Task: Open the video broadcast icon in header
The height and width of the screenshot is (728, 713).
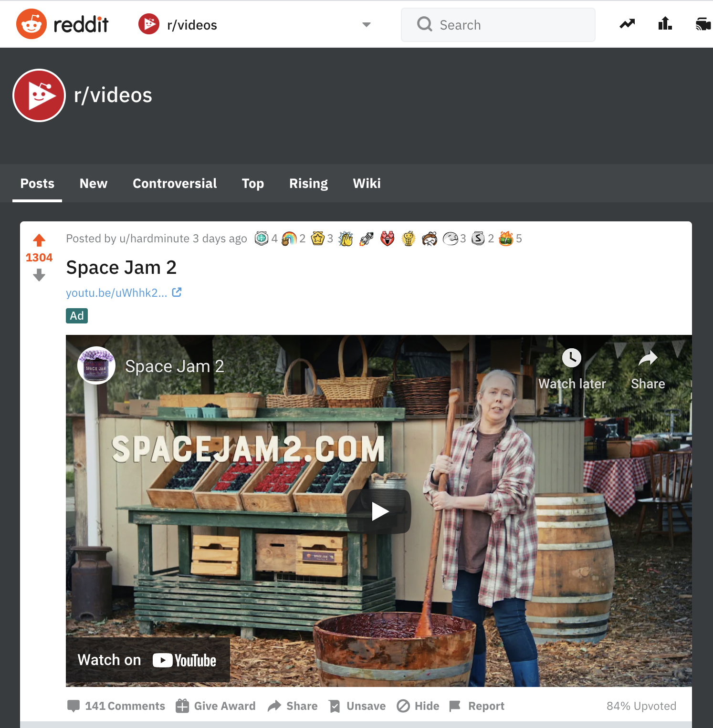Action: point(703,24)
